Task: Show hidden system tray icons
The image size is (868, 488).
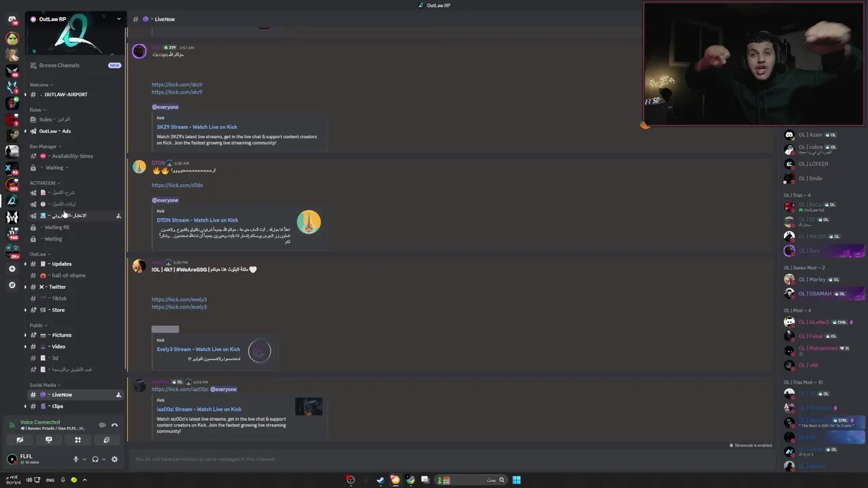Action: (x=85, y=480)
